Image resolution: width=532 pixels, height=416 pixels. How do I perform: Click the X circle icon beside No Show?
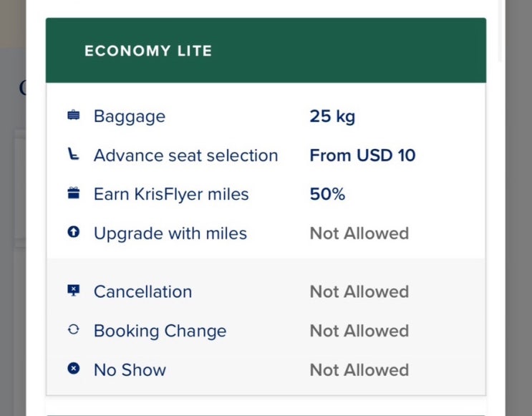pyautogui.click(x=73, y=369)
